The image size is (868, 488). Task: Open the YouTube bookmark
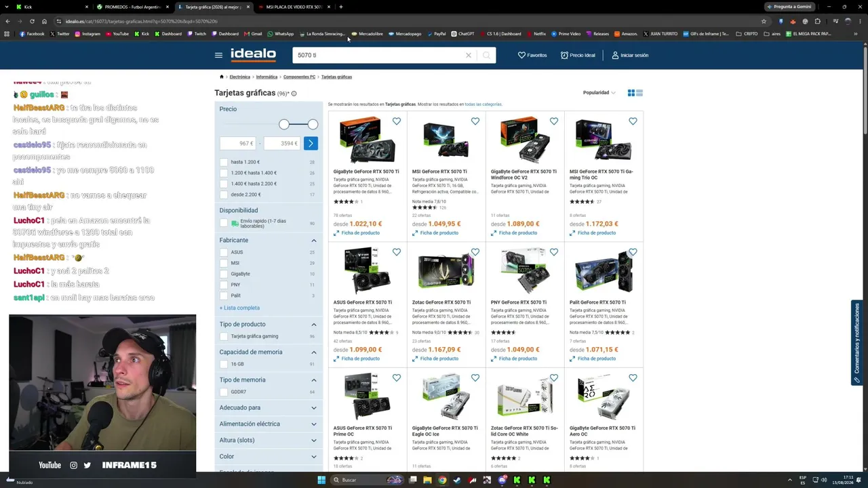[117, 34]
